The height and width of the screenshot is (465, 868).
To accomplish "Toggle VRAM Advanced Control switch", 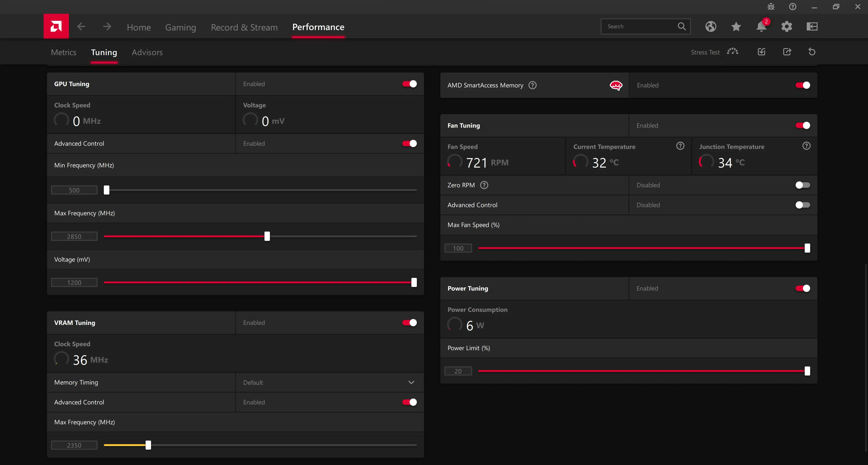I will (409, 402).
